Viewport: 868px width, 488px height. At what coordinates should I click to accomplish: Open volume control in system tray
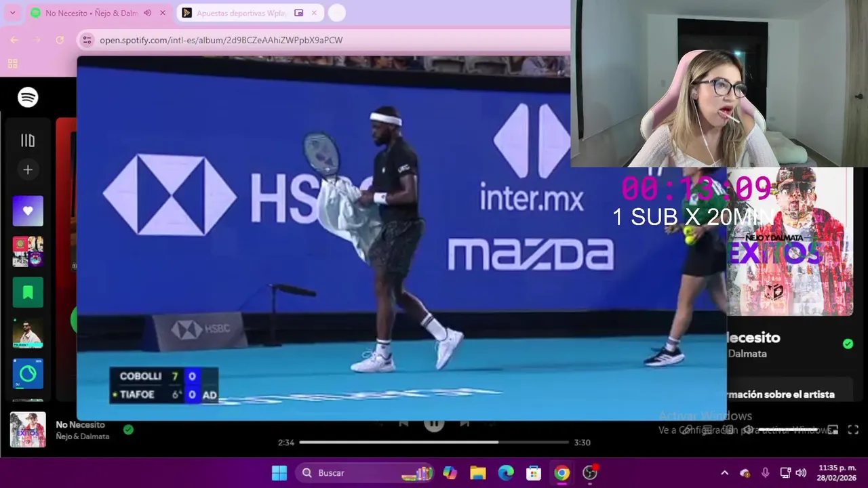point(801,473)
